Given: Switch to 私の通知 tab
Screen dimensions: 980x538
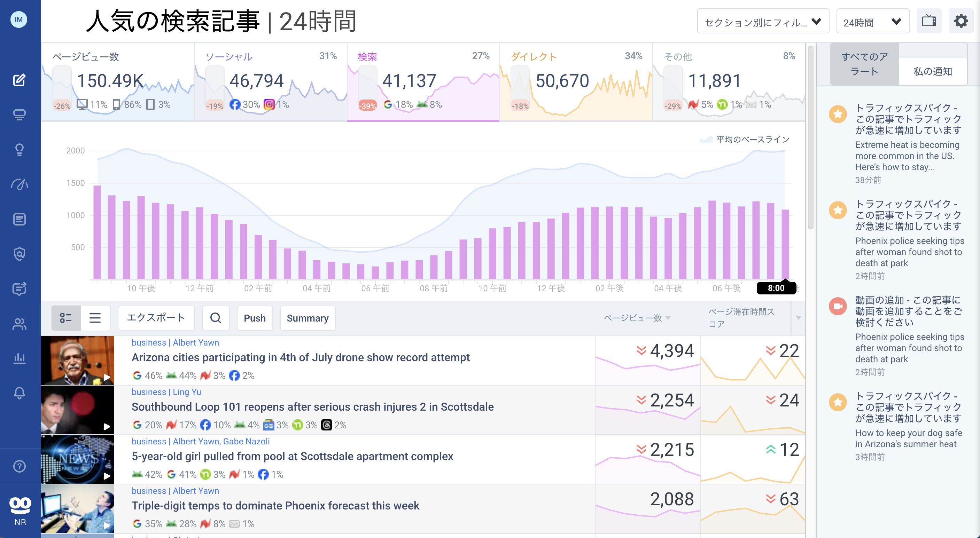Looking at the screenshot, I should (x=933, y=71).
